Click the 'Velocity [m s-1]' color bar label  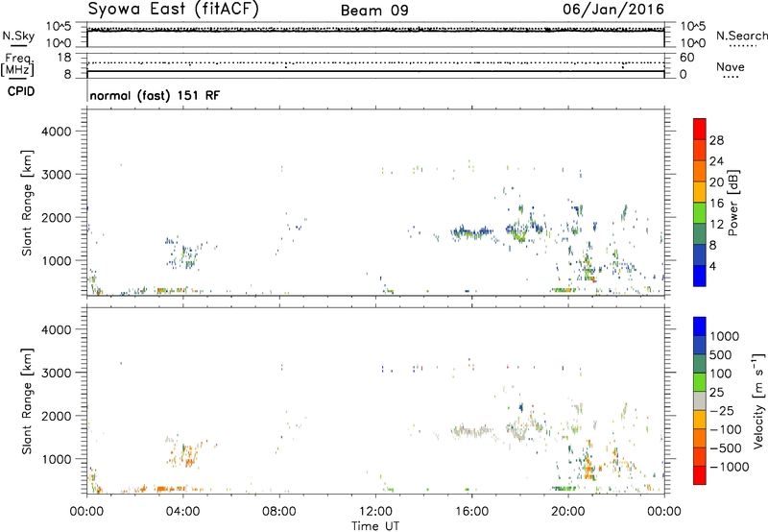click(x=758, y=400)
